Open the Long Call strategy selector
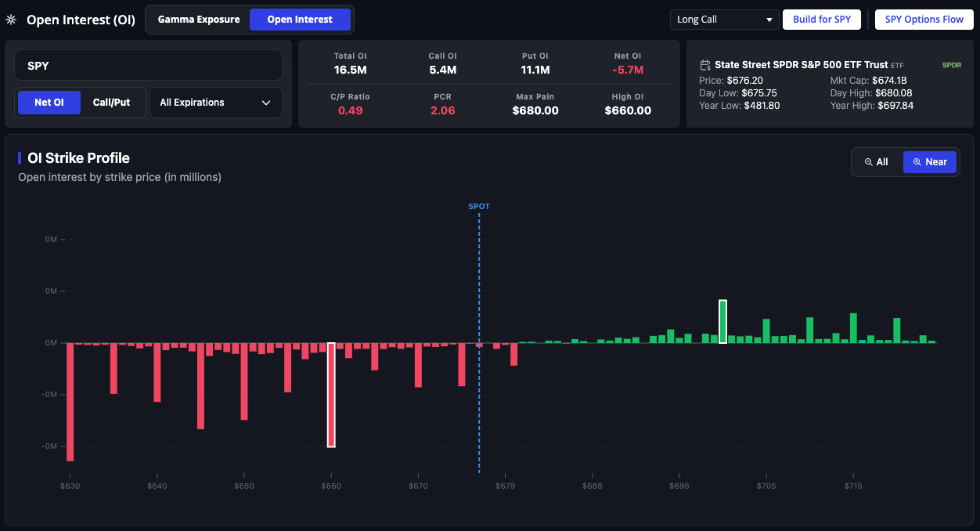This screenshot has height=531, width=980. coord(723,19)
